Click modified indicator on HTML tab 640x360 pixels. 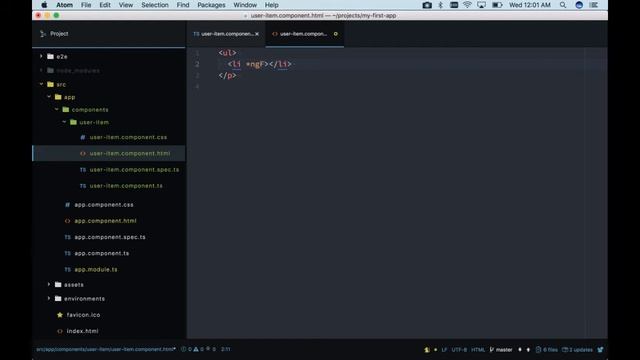tap(336, 34)
